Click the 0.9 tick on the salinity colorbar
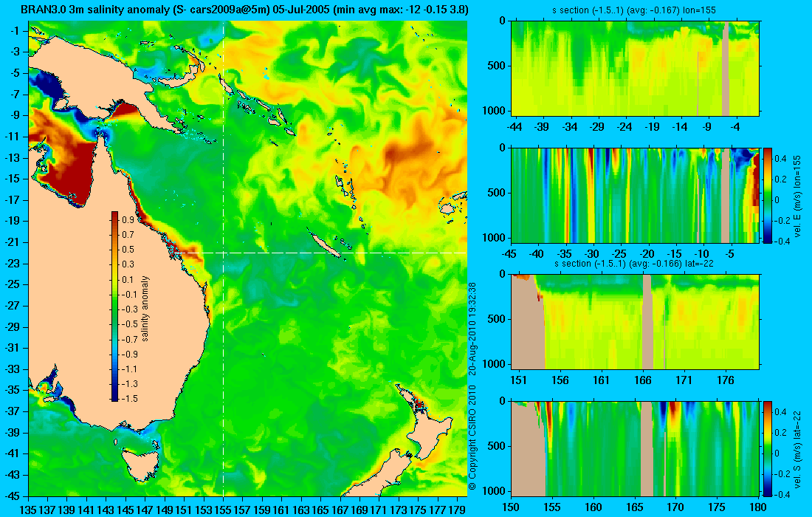 pyautogui.click(x=128, y=219)
